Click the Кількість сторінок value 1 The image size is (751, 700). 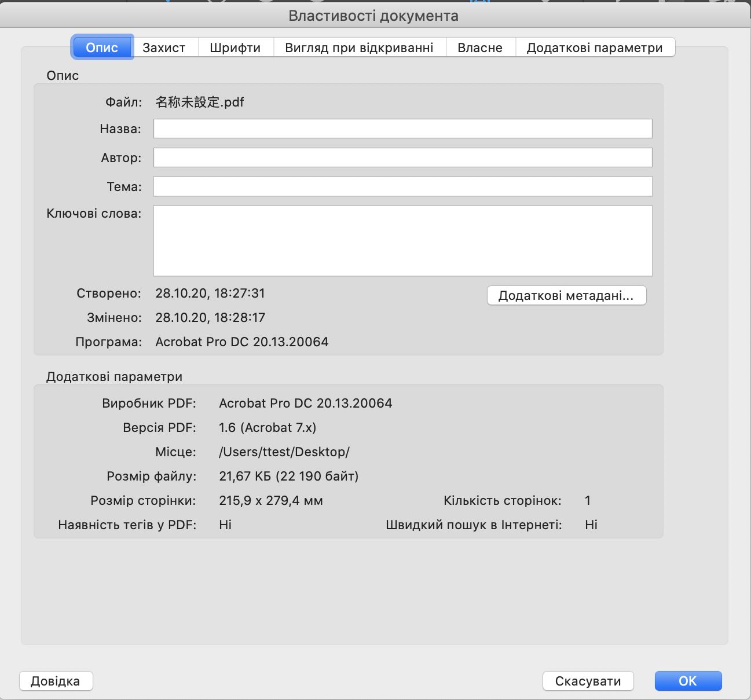[x=588, y=501]
